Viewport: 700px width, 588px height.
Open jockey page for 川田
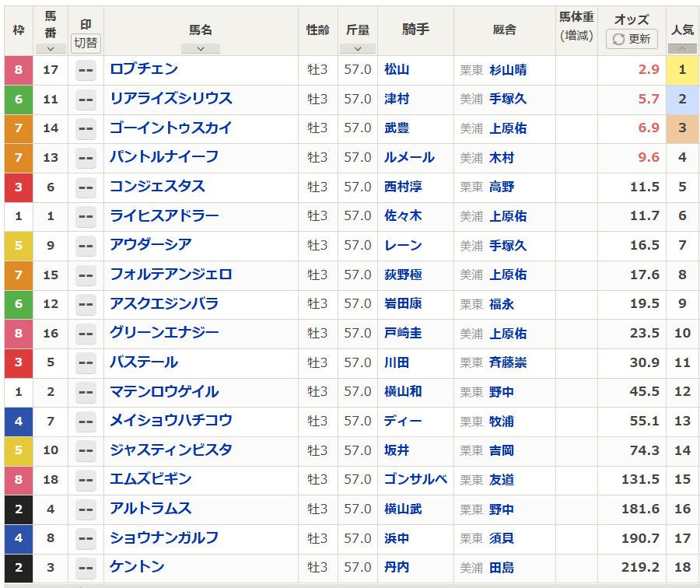pos(397,362)
